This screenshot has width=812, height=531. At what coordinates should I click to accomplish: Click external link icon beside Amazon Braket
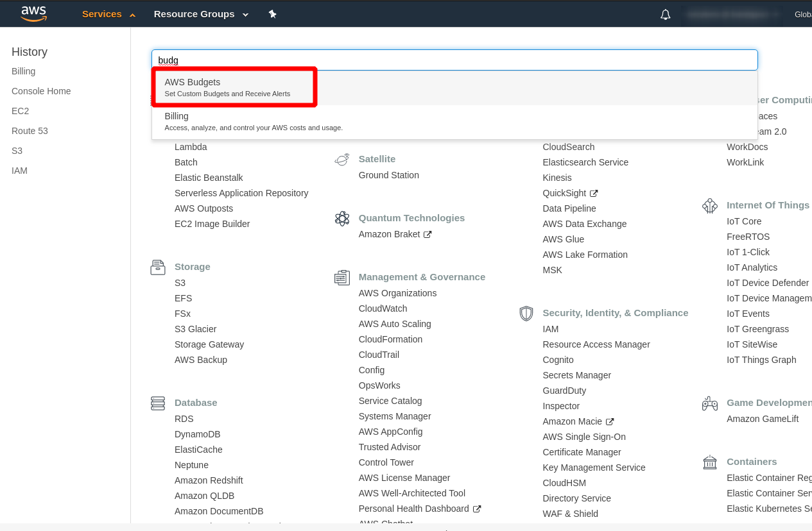coord(428,235)
